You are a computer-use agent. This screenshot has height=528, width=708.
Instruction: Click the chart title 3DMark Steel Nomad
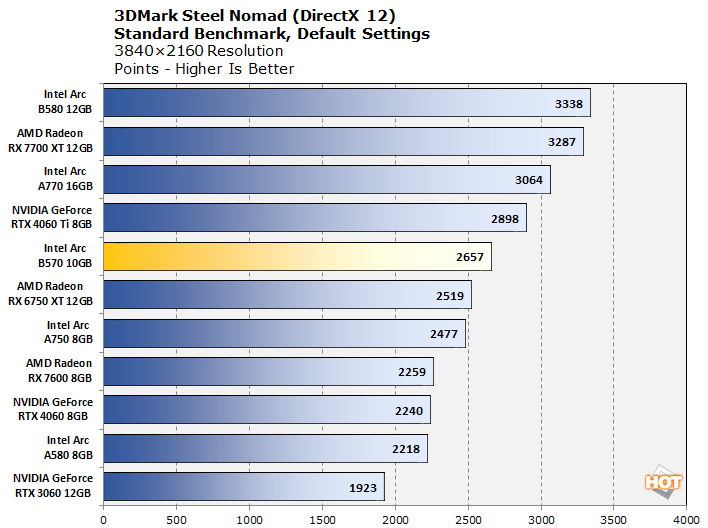pos(255,16)
